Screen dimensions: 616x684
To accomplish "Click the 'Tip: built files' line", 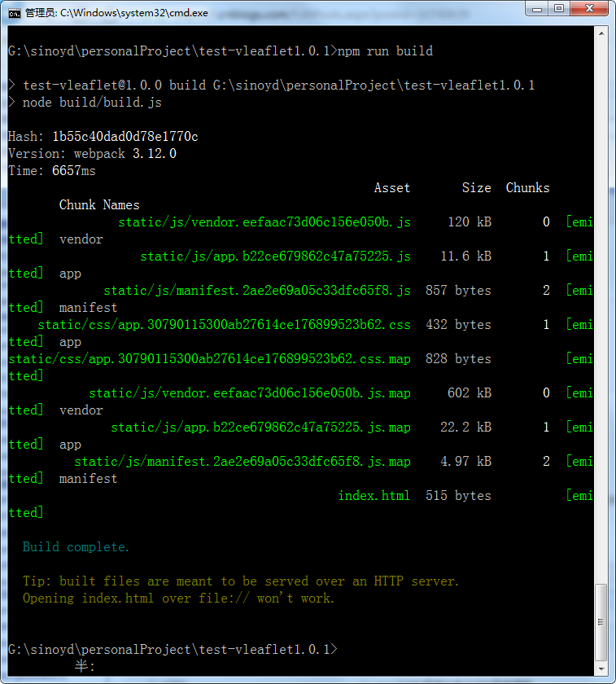I will point(241,581).
